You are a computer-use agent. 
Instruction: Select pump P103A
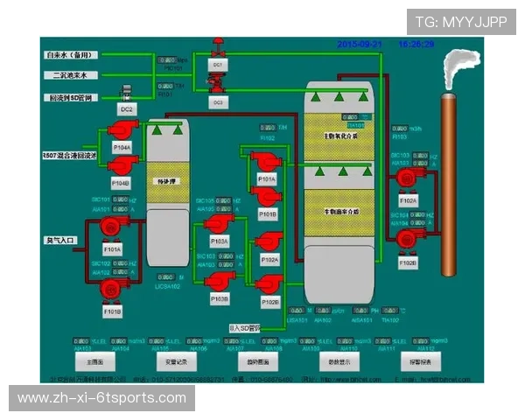(x=219, y=225)
